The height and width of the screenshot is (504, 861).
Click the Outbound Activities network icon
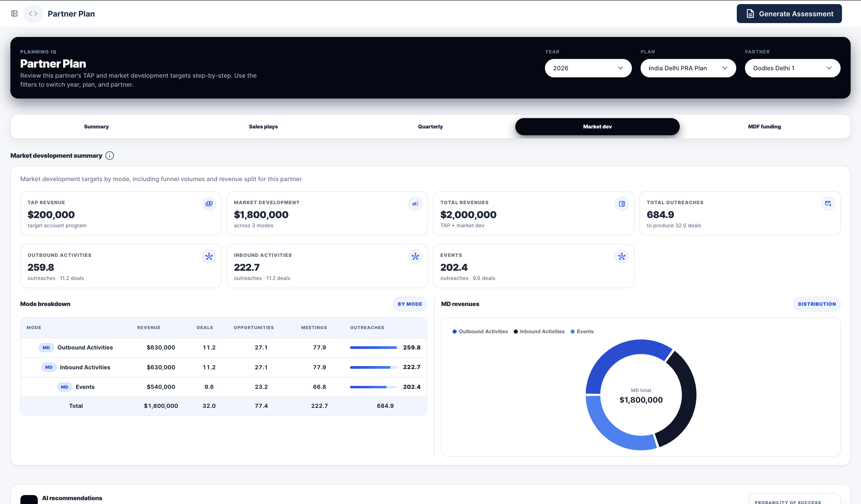point(209,256)
